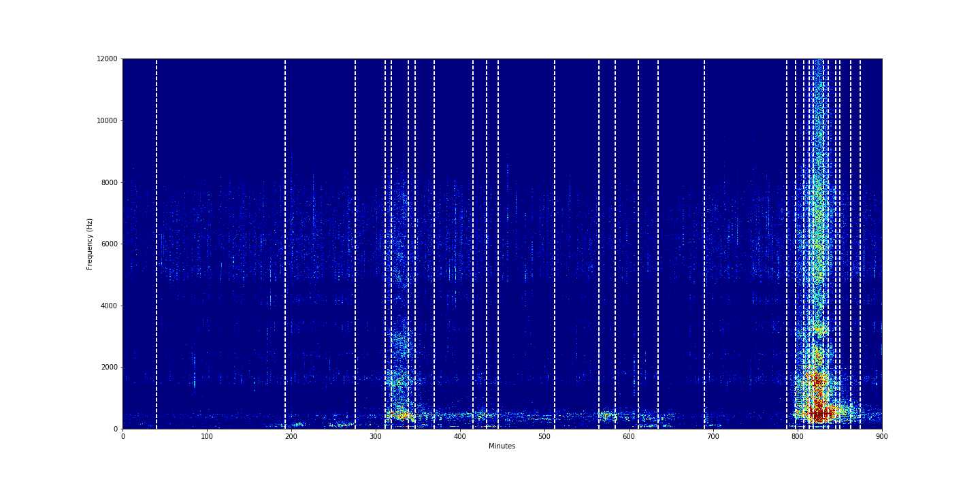This screenshot has height=490, width=980.
Task: Click the 4000 tick label on the frequency axis
Action: point(109,306)
